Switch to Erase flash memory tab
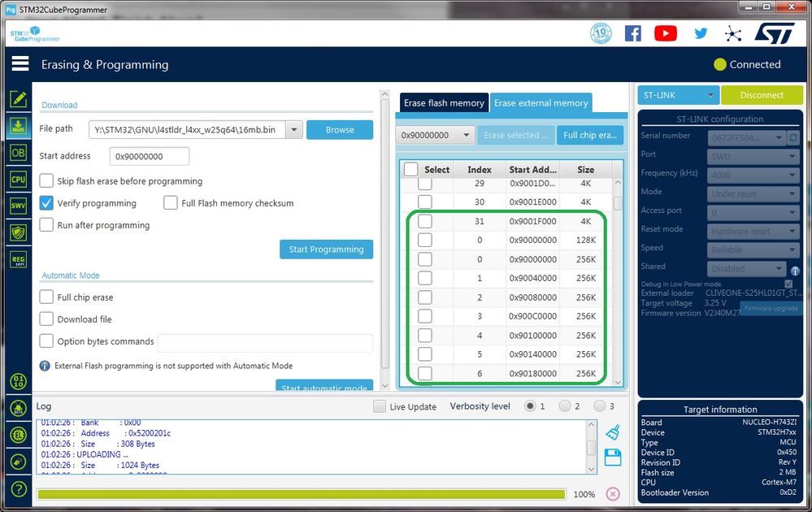The width and height of the screenshot is (812, 512). [x=444, y=103]
